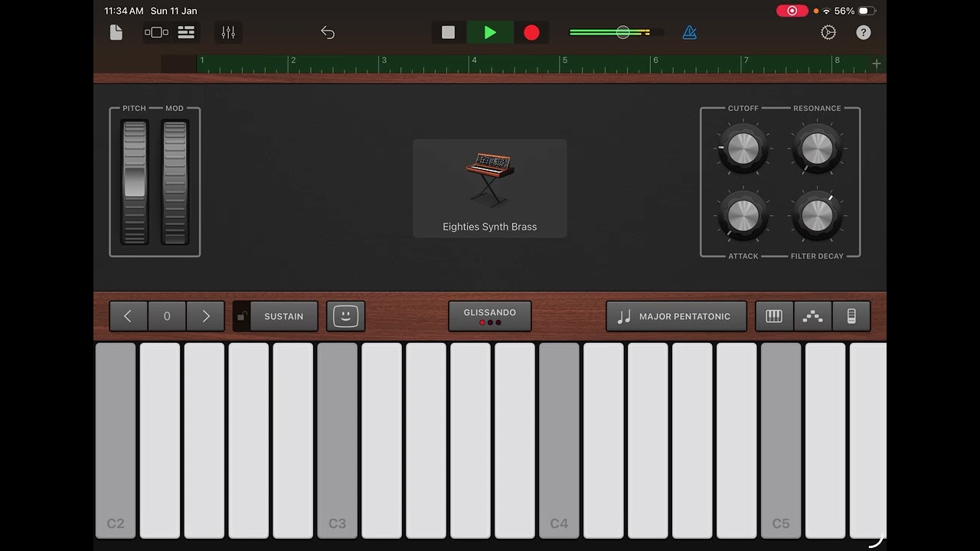This screenshot has height=551, width=980.
Task: Open track controls mixer
Action: [228, 32]
